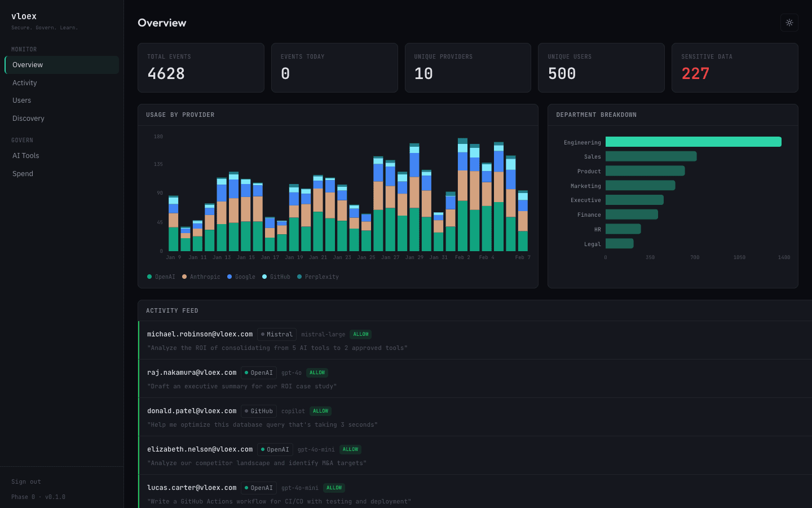Viewport: 812px width, 508px height.
Task: Select Overview in the Monitor sidebar
Action: tap(27, 64)
